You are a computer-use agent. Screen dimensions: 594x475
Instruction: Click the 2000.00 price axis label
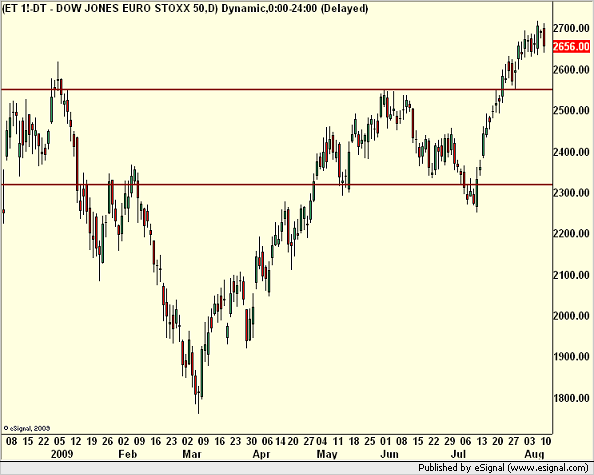coord(571,316)
